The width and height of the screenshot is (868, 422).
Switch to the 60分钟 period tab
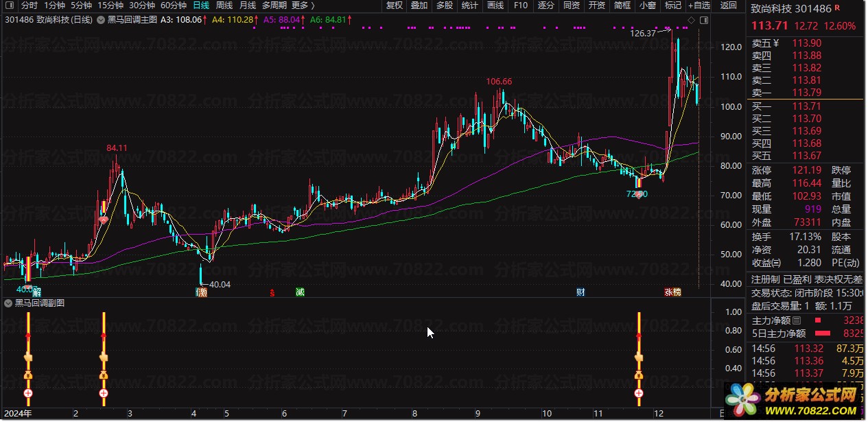(174, 5)
